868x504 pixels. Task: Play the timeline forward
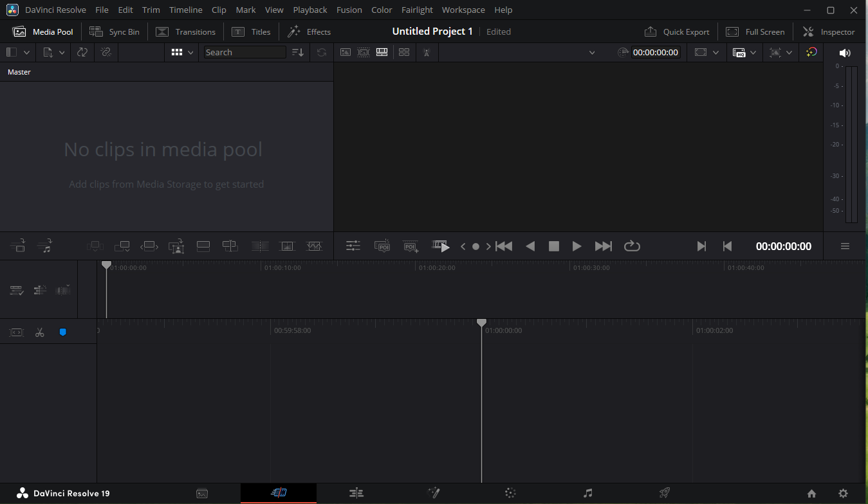pos(577,246)
